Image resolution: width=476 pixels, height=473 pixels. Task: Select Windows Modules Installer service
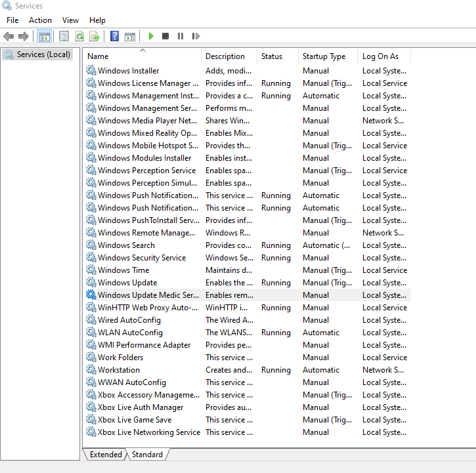point(248,157)
